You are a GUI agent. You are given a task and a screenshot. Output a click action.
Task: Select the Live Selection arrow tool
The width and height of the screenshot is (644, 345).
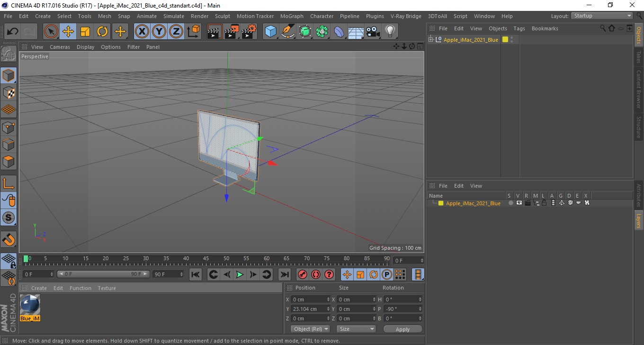(51, 32)
